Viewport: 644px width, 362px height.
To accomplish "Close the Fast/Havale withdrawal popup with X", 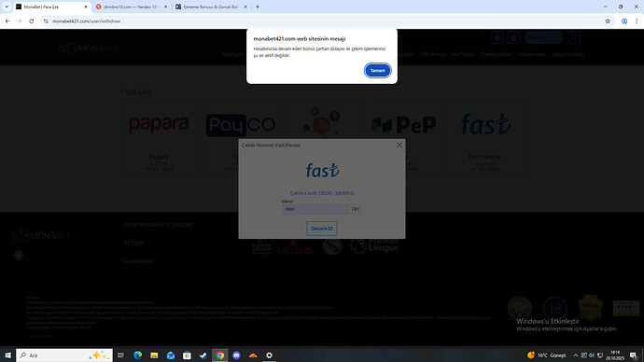I will [x=399, y=146].
